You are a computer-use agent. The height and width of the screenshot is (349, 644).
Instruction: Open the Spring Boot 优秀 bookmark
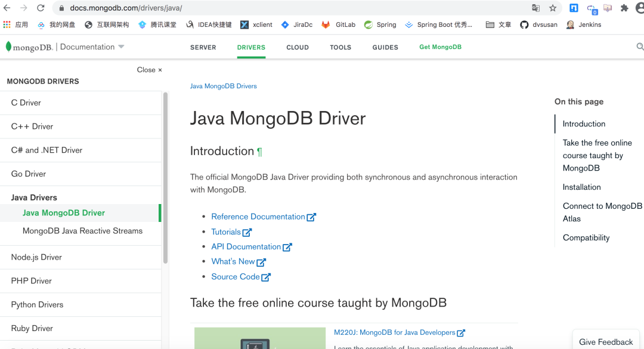tap(439, 24)
